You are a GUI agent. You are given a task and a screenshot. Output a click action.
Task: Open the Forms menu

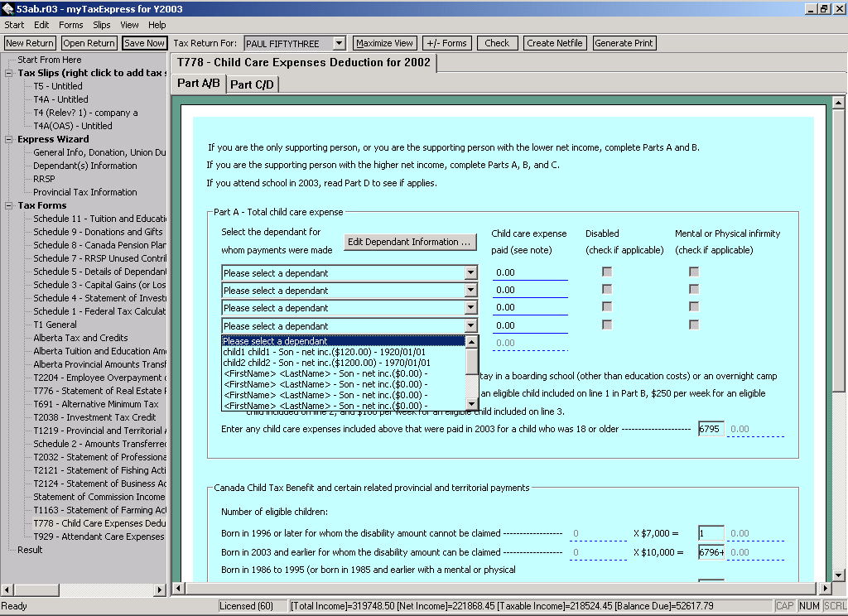coord(70,25)
